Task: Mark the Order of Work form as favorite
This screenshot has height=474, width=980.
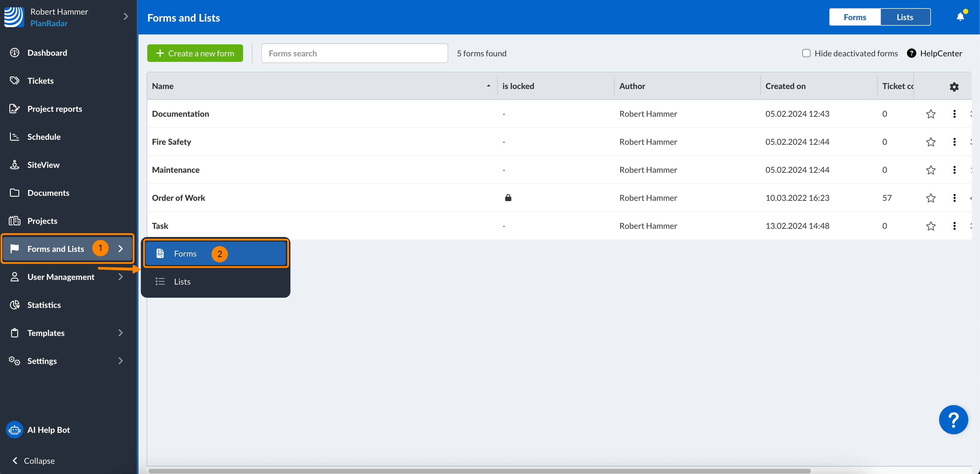Action: [x=931, y=198]
